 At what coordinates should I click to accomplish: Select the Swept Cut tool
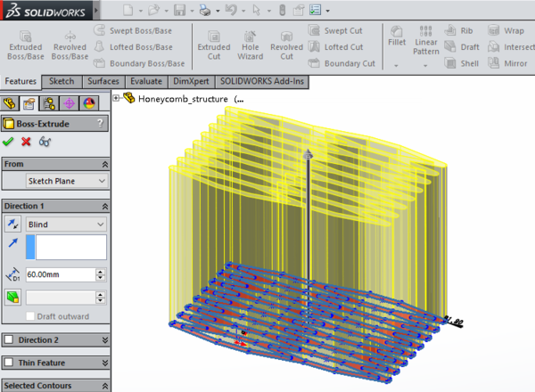click(335, 30)
